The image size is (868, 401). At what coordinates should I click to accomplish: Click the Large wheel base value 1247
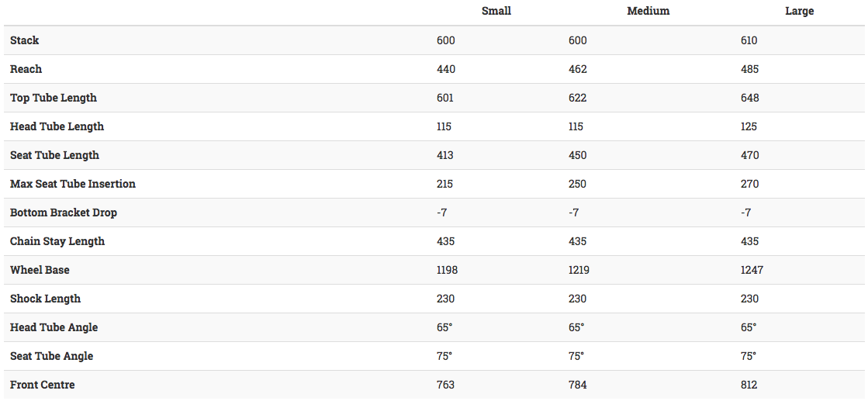(x=752, y=270)
